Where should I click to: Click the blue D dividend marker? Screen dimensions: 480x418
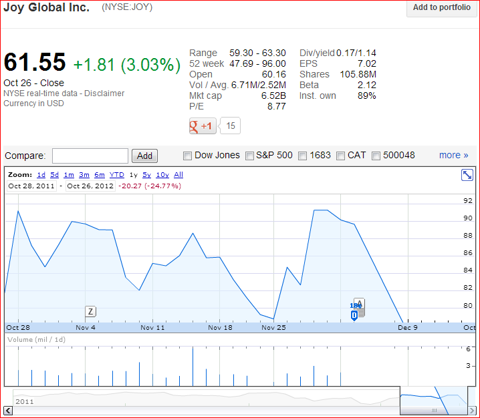(x=354, y=315)
